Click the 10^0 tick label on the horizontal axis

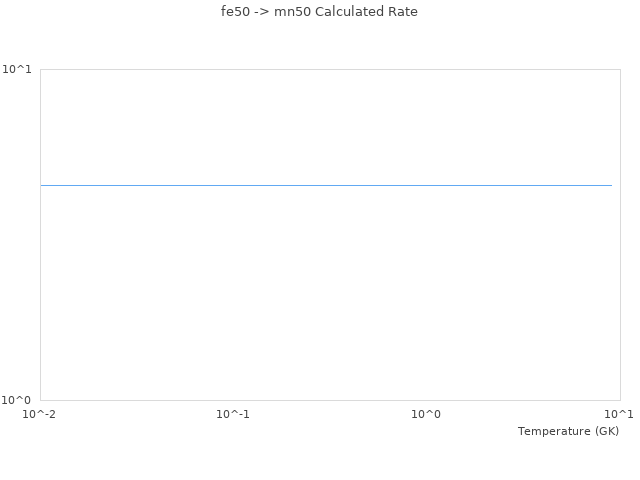tap(426, 414)
